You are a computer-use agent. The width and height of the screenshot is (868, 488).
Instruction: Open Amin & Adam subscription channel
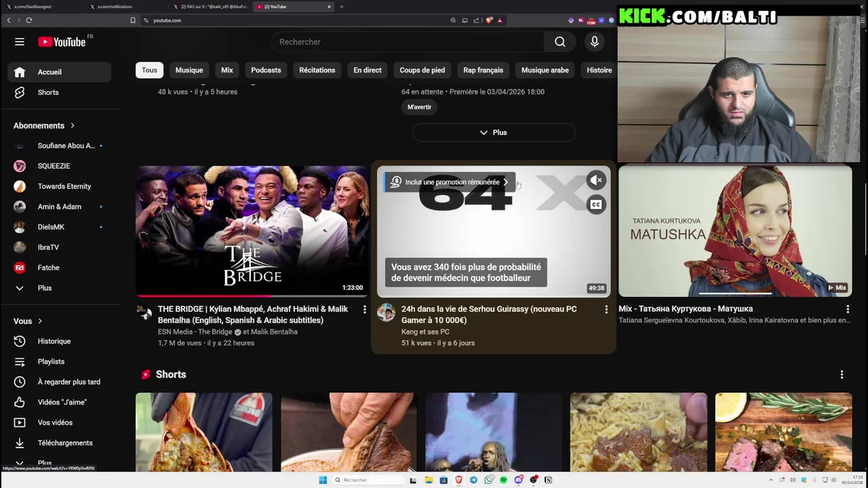60,207
